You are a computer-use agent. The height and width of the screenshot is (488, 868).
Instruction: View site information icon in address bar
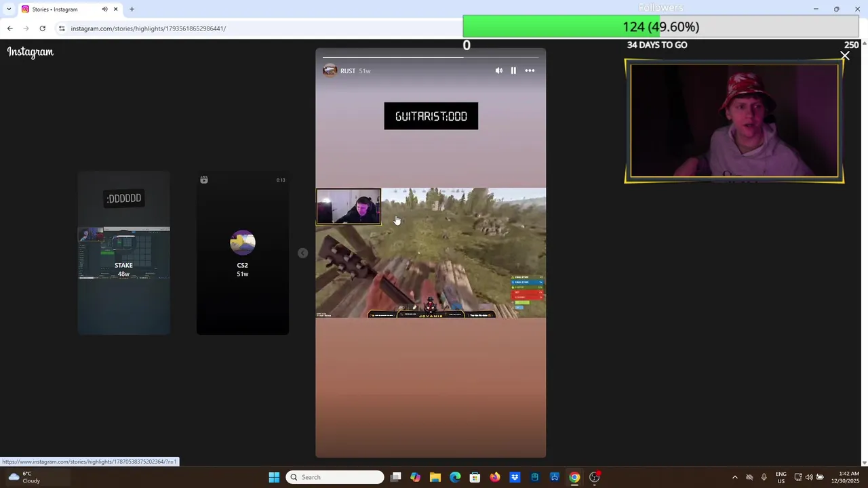point(62,28)
